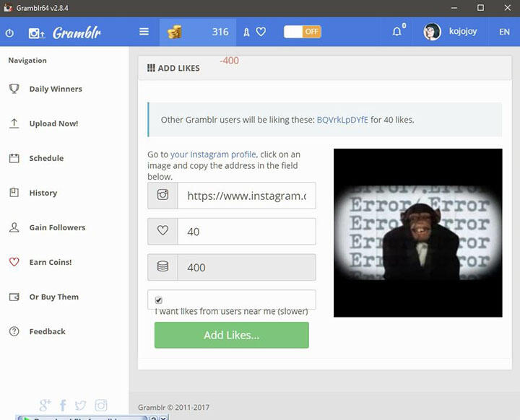Open the kojojoy account menu
This screenshot has width=520, height=420.
463,31
